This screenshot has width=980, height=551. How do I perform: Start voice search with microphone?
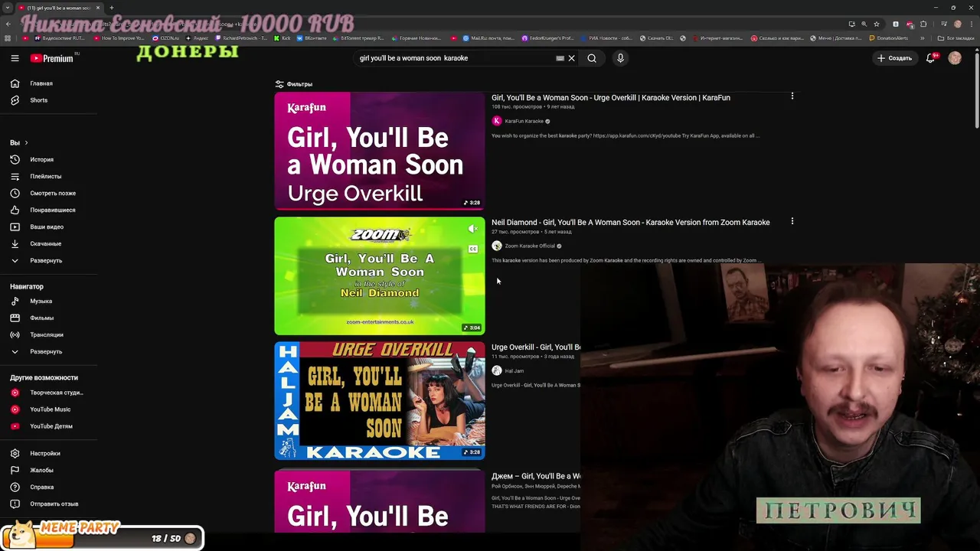[x=620, y=58]
